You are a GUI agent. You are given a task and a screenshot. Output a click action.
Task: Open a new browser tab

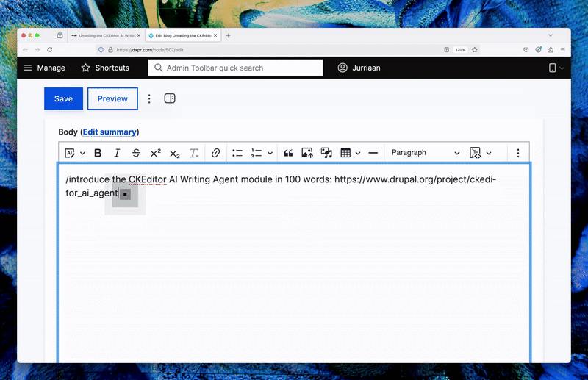point(228,35)
